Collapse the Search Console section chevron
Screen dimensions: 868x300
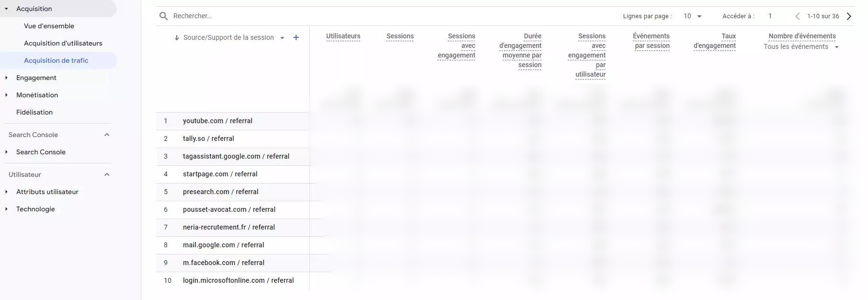107,135
